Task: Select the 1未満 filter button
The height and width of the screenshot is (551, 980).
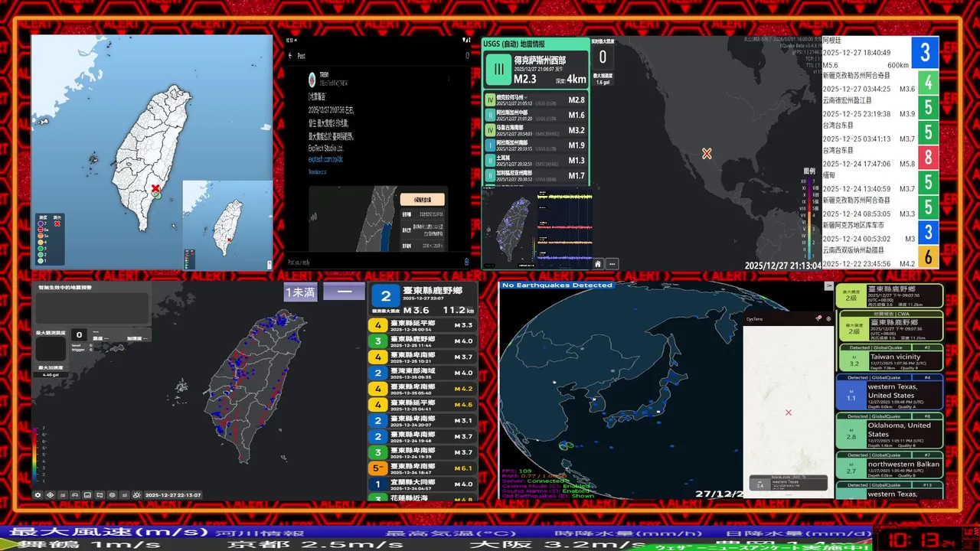Action: click(x=300, y=292)
